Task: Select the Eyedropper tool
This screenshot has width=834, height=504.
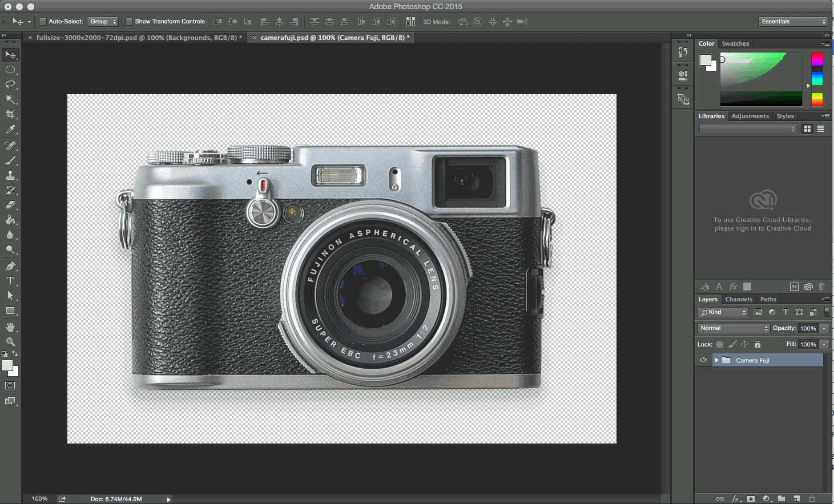Action: pyautogui.click(x=10, y=129)
